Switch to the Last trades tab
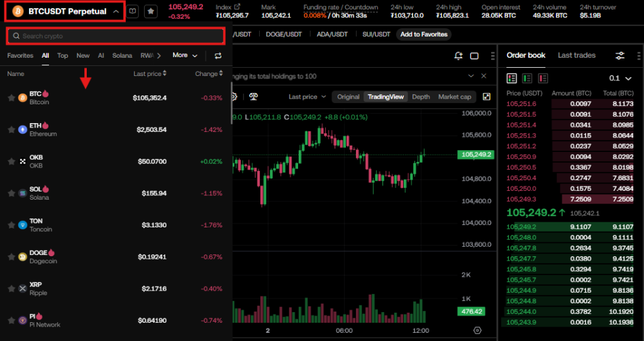644x341 pixels. [577, 55]
